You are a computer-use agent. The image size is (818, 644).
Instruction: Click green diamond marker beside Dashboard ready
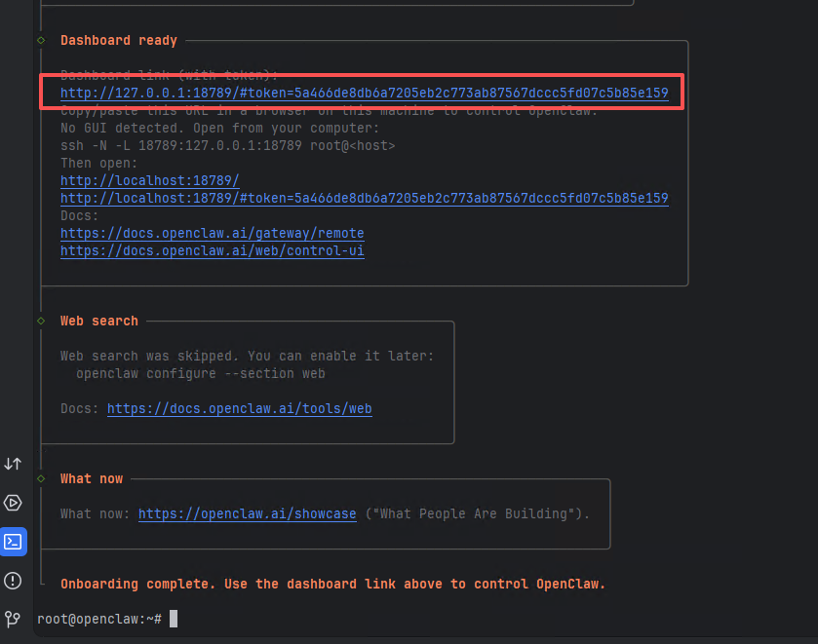[41, 40]
